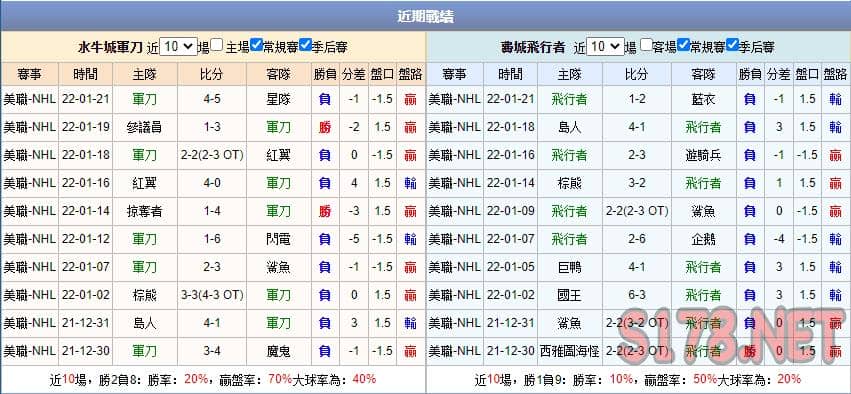Click 比分 column header in 軍刀 table
The image size is (851, 394).
212,74
